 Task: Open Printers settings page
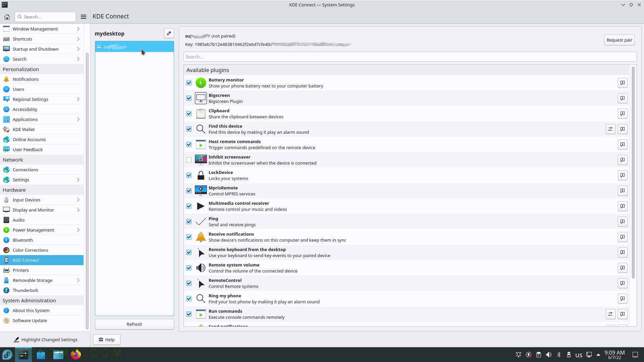click(42, 270)
